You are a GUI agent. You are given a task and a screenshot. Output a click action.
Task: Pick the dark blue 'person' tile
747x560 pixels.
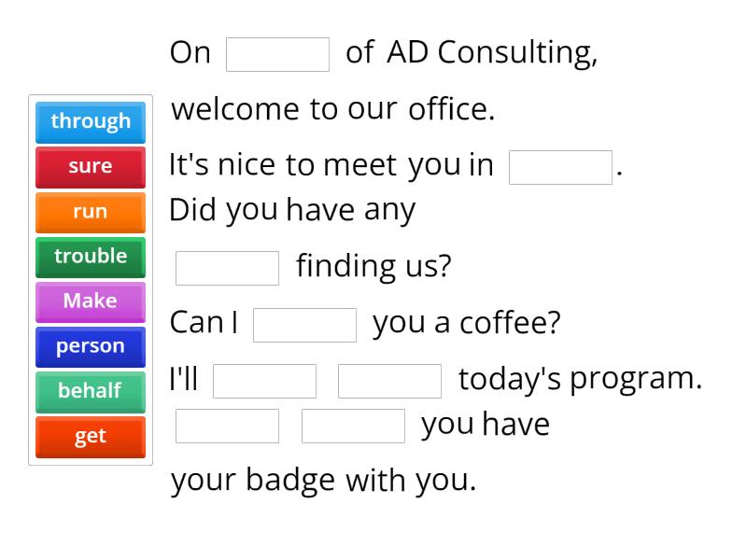point(91,346)
